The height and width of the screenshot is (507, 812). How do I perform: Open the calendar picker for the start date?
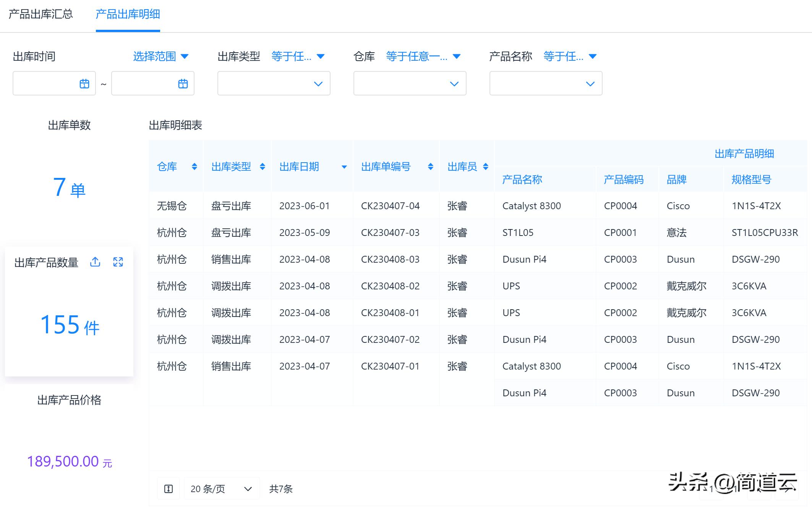(85, 83)
